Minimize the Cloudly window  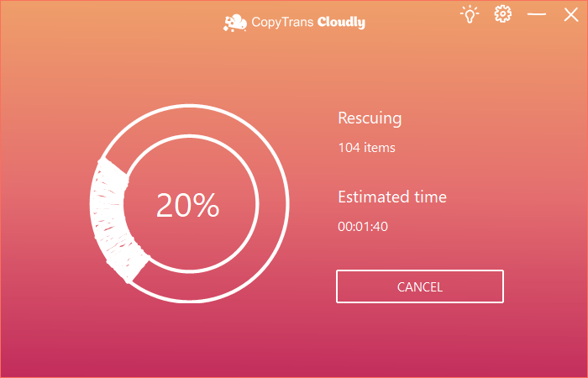536,14
